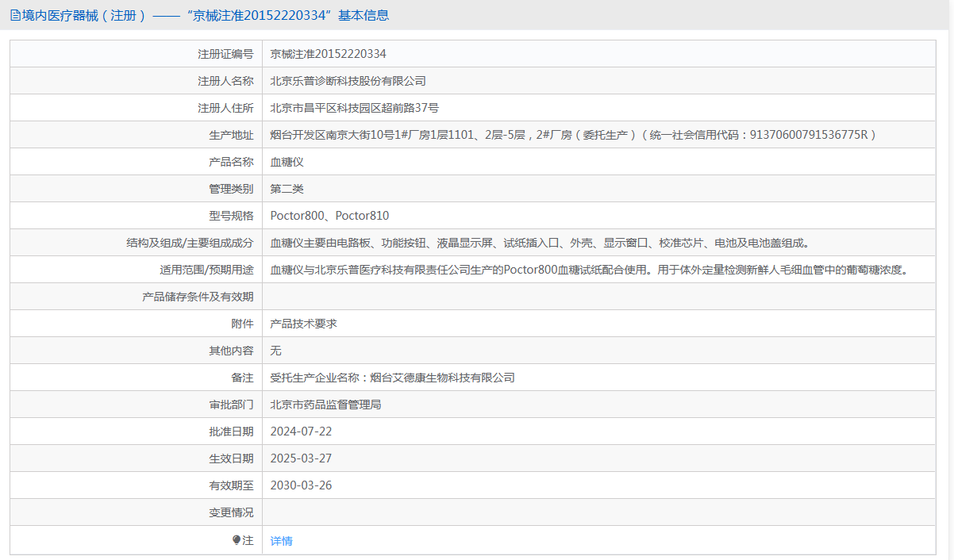Click the 适用范围/预期用途 label
The width and height of the screenshot is (954, 560).
click(x=206, y=270)
